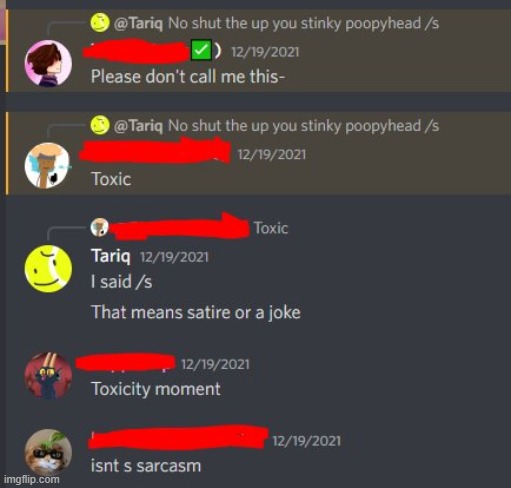Click the @Tariq mention in the second reply
This screenshot has width=511, height=488.
click(x=138, y=126)
